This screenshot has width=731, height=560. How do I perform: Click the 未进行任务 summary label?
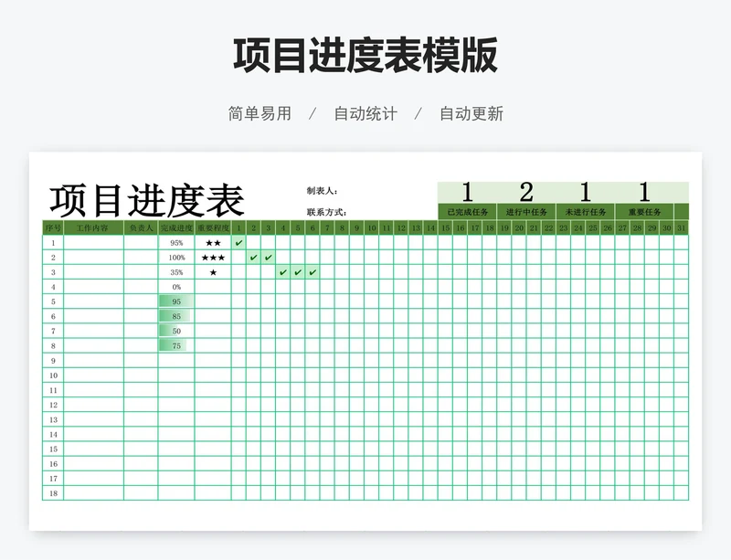(586, 212)
